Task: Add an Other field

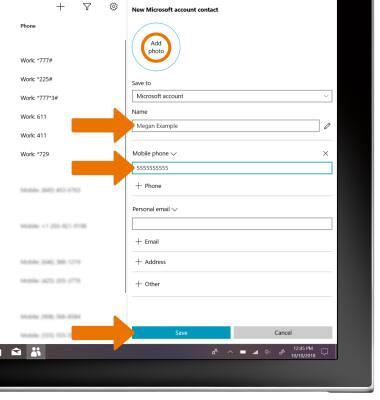Action: [x=148, y=284]
